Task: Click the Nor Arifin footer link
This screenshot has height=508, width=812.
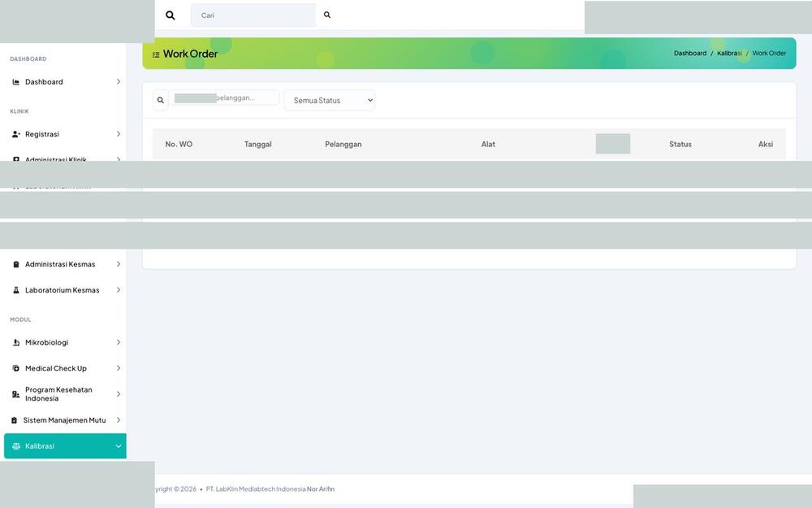Action: pyautogui.click(x=321, y=488)
